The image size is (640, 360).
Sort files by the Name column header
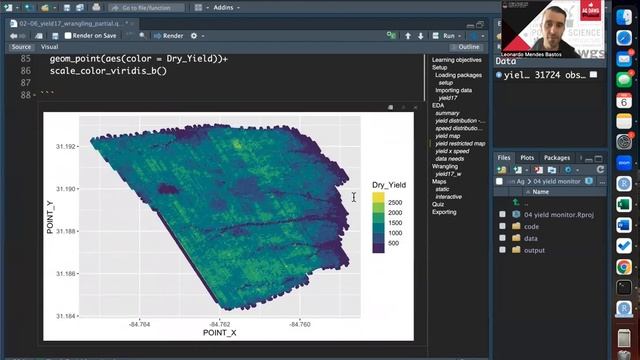[540, 191]
